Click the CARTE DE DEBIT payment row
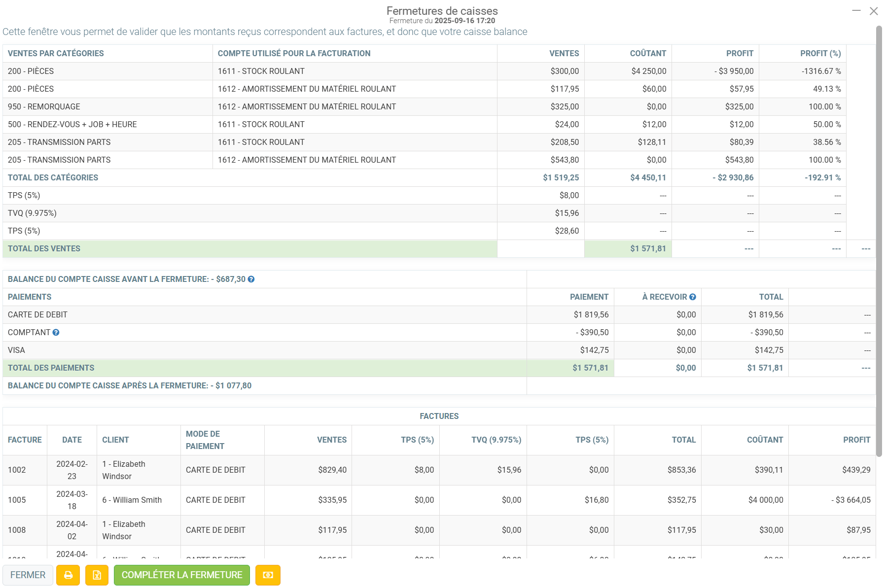886x588 pixels. 439,315
